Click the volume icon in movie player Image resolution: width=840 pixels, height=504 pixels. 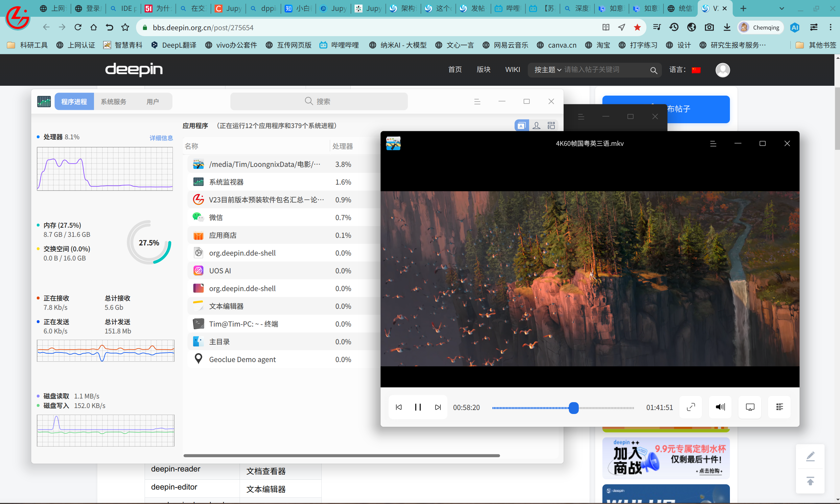click(720, 407)
